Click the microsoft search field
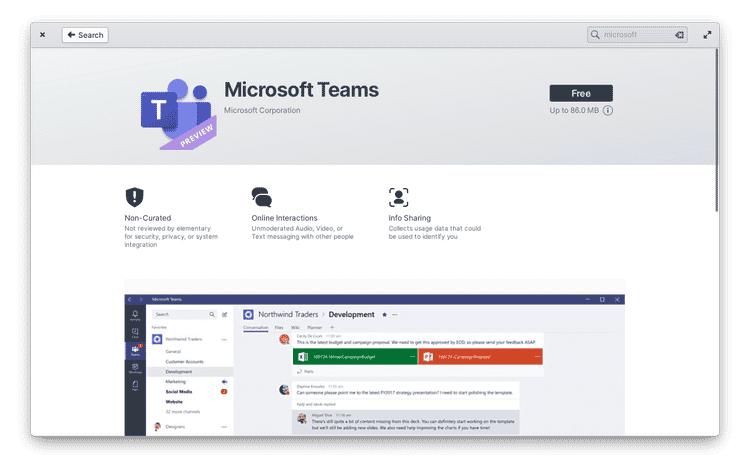This screenshot has width=750, height=475. [637, 35]
